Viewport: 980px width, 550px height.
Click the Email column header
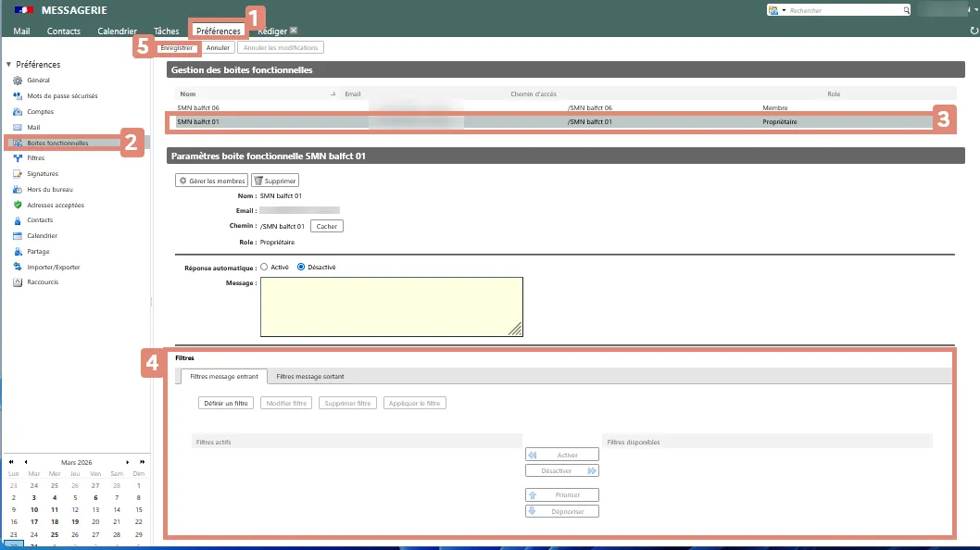click(x=353, y=94)
